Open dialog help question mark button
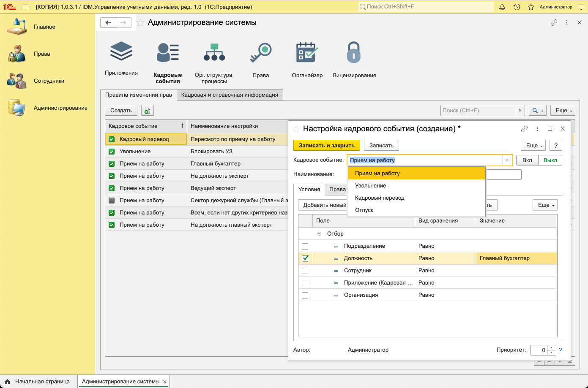This screenshot has width=588, height=388. tap(555, 145)
